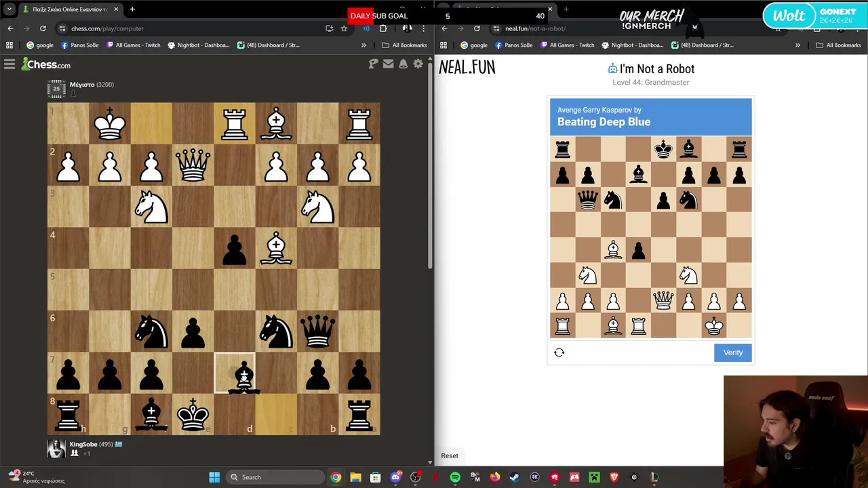The height and width of the screenshot is (488, 868).
Task: Open Spotify from the taskbar
Action: click(x=455, y=477)
